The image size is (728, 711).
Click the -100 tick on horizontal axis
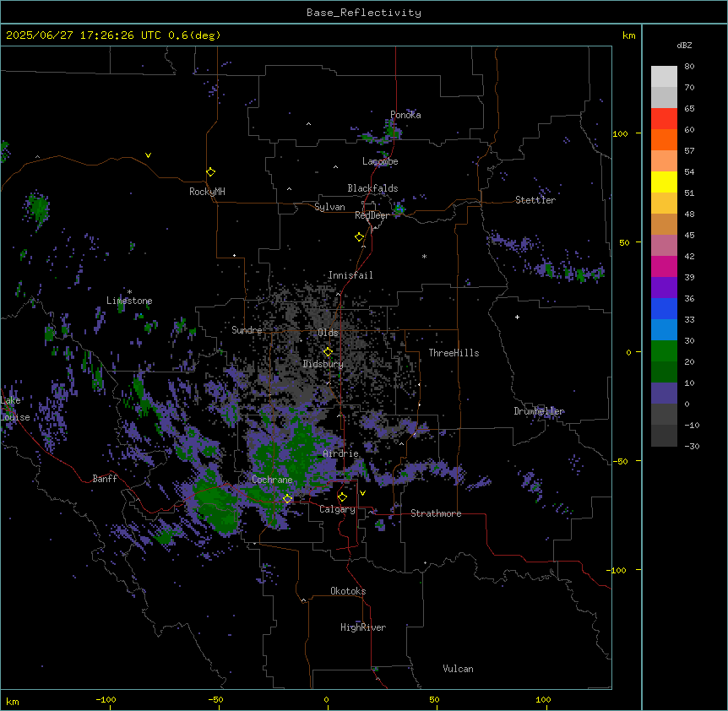[106, 700]
